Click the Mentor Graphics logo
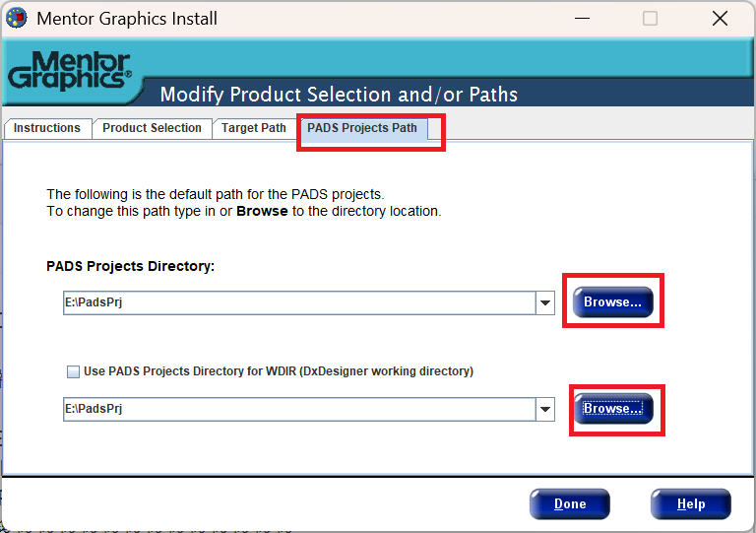The width and height of the screenshot is (756, 533). click(70, 71)
